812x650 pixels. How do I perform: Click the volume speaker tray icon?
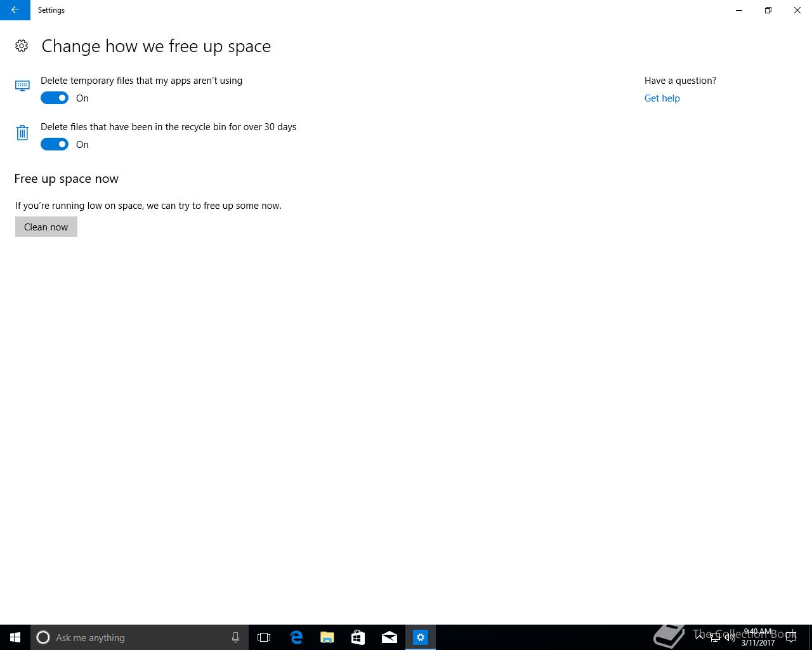(x=730, y=637)
